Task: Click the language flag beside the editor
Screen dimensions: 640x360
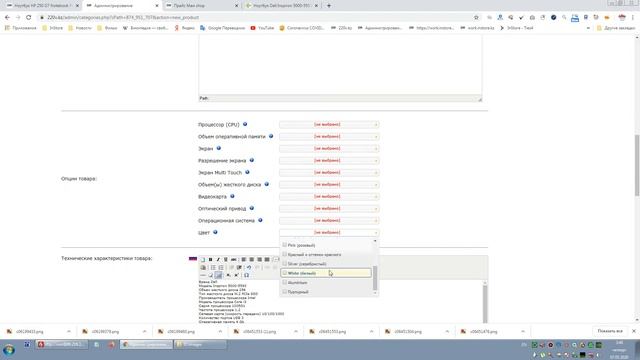Action: click(193, 259)
